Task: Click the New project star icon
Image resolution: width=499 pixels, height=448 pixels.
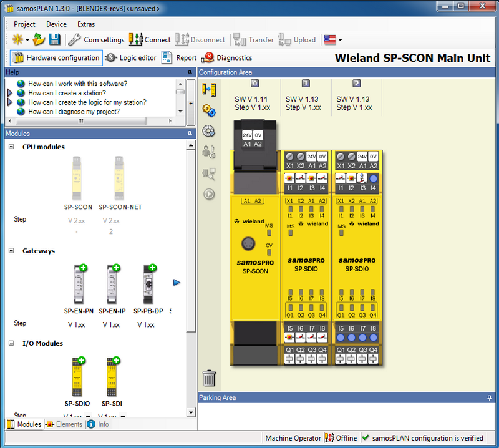Action: tap(17, 39)
